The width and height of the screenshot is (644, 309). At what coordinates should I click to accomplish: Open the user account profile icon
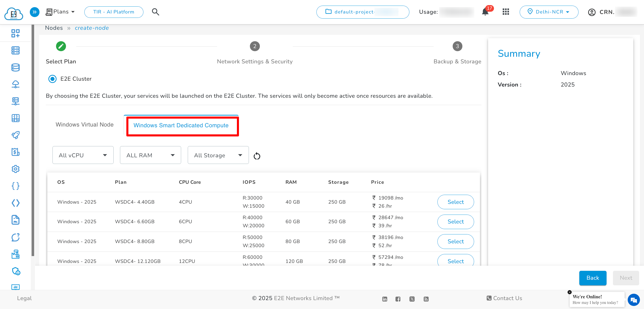pyautogui.click(x=592, y=12)
